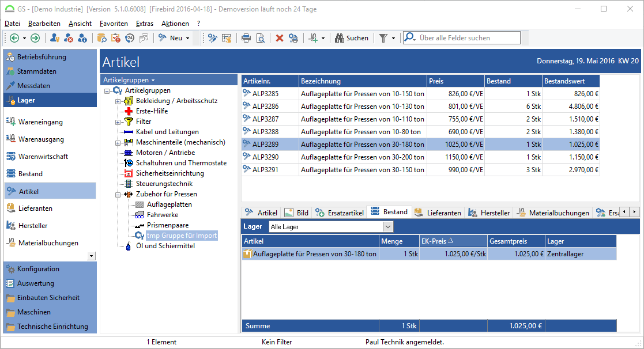Select article row ALP3285
This screenshot has width=644, height=349.
click(x=420, y=94)
